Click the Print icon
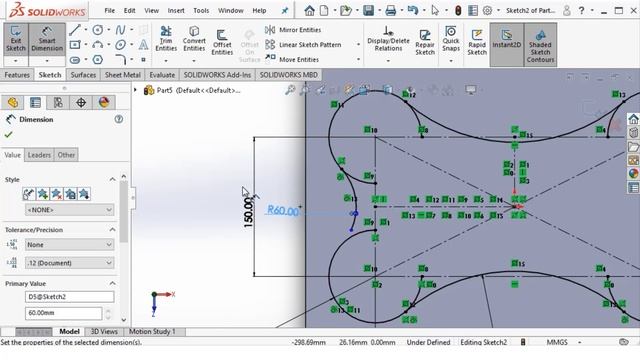Viewport: 640px width, 360px height. (390, 11)
